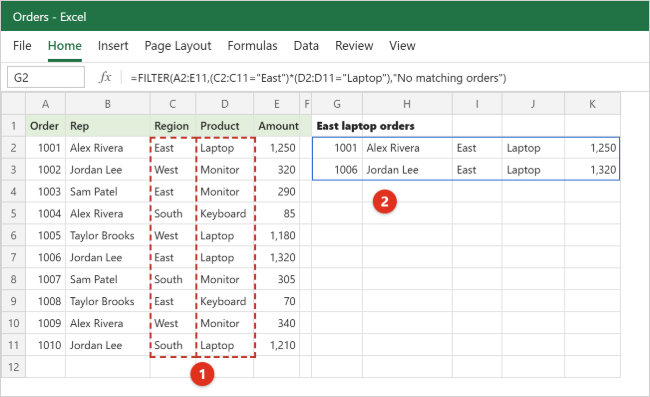Switch to the Review tab
Screen dimensions: 650x397
354,46
